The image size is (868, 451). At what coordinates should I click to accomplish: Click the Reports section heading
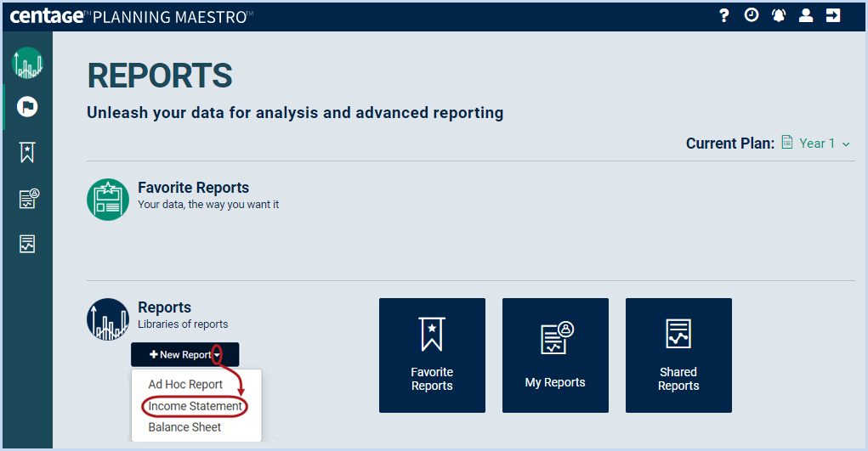pyautogui.click(x=164, y=307)
